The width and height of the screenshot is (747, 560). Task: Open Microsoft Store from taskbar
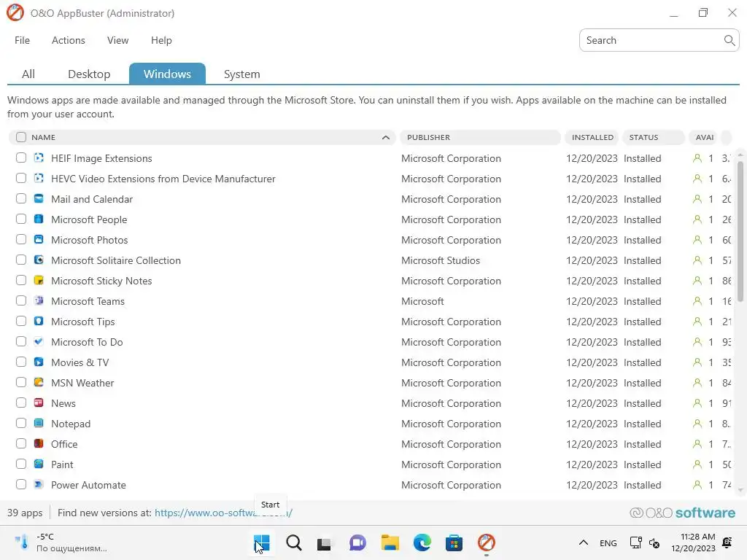pos(454,542)
